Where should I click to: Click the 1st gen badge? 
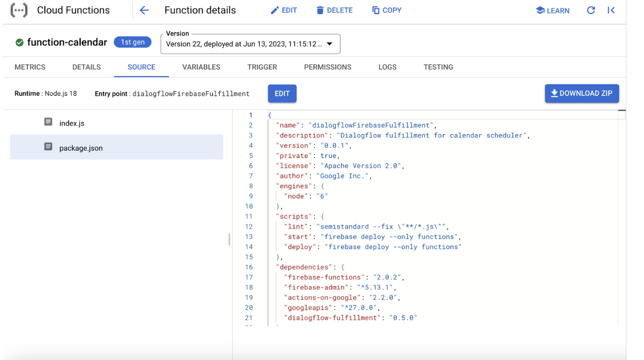[133, 42]
